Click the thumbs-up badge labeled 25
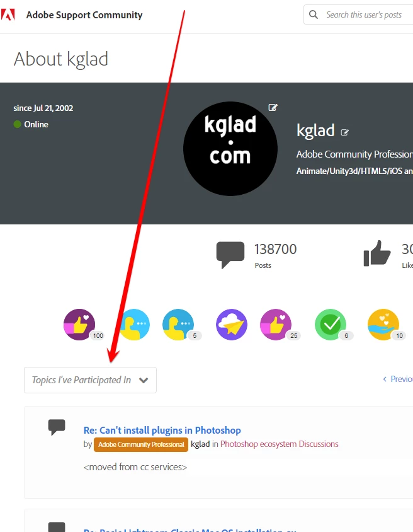The height and width of the screenshot is (532, 413). point(276,325)
